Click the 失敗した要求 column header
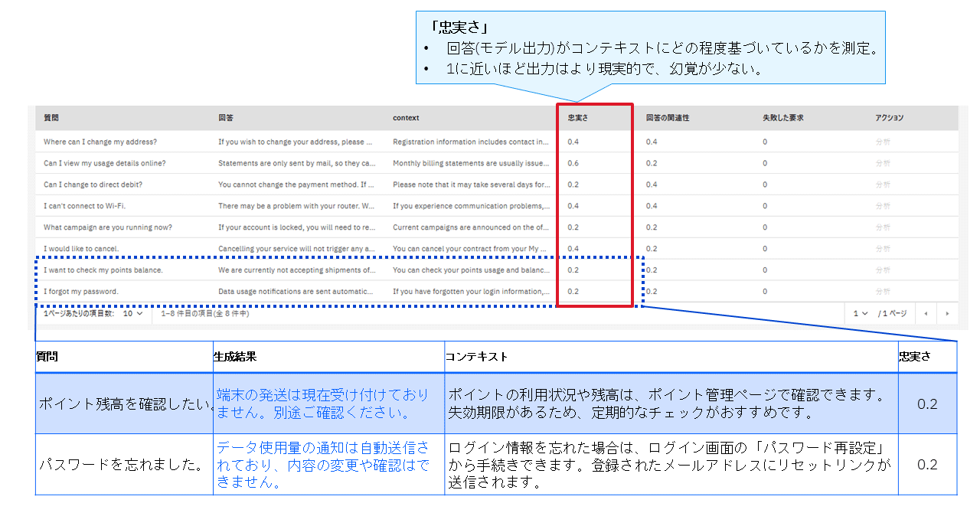The image size is (980, 513). (782, 118)
